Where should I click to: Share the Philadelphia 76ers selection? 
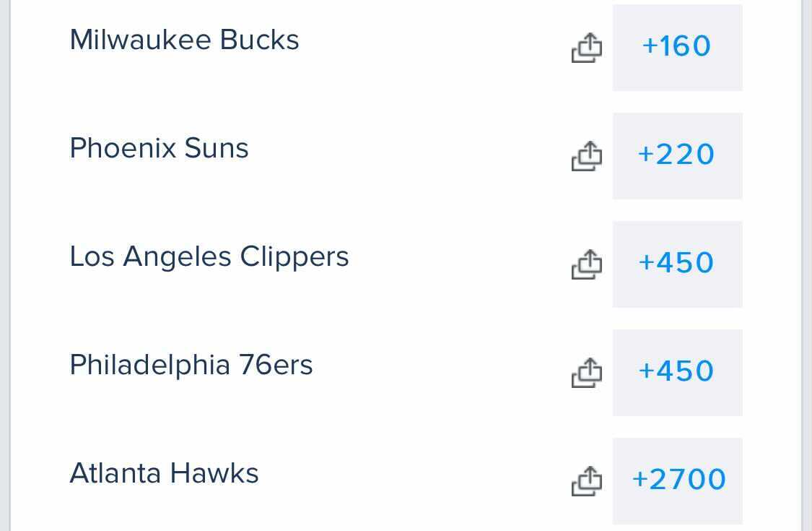coord(587,372)
